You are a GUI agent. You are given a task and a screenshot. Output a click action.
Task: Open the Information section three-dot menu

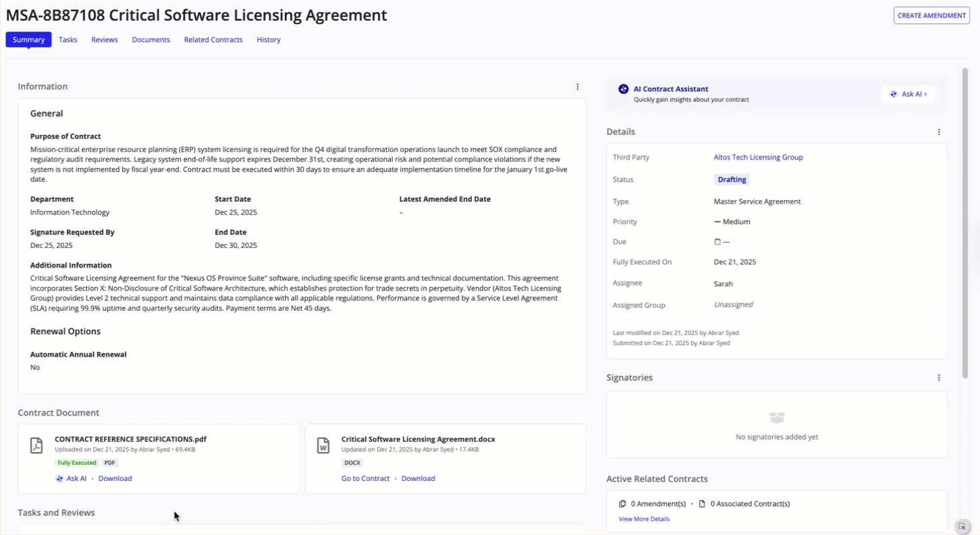(x=577, y=86)
